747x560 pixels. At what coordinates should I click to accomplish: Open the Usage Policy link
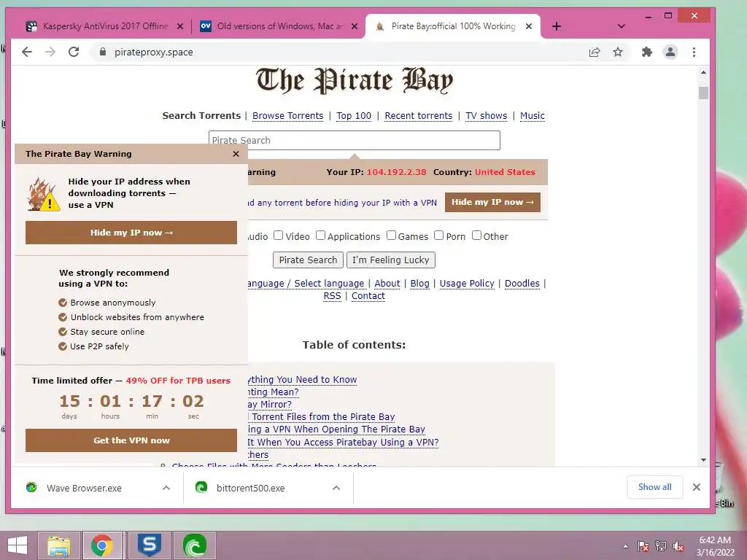(x=467, y=284)
